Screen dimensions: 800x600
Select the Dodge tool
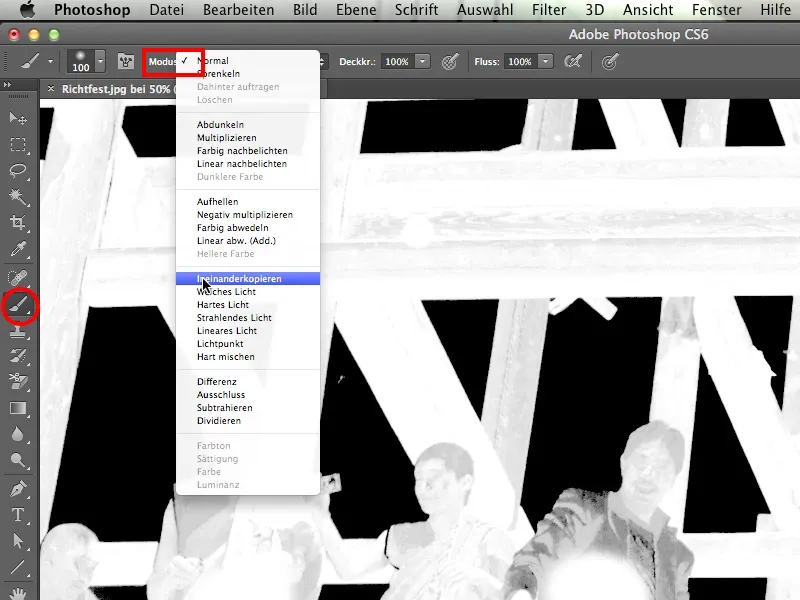(x=18, y=460)
